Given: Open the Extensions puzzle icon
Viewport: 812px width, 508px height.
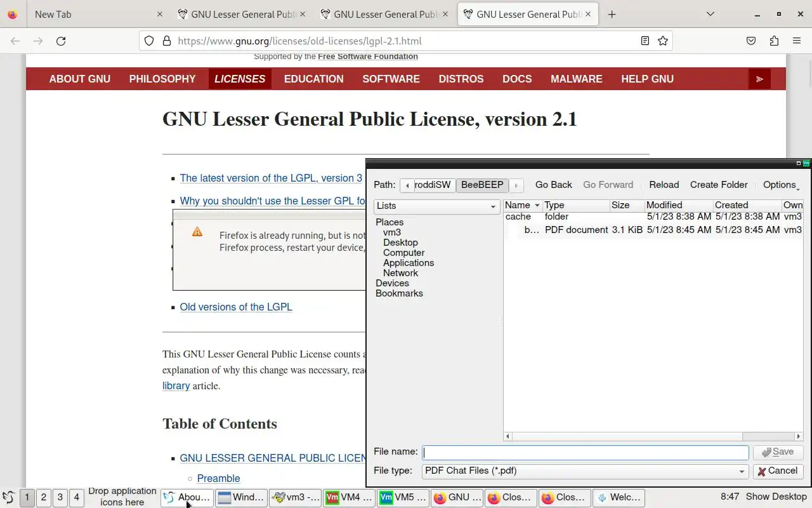Looking at the screenshot, I should [774, 41].
